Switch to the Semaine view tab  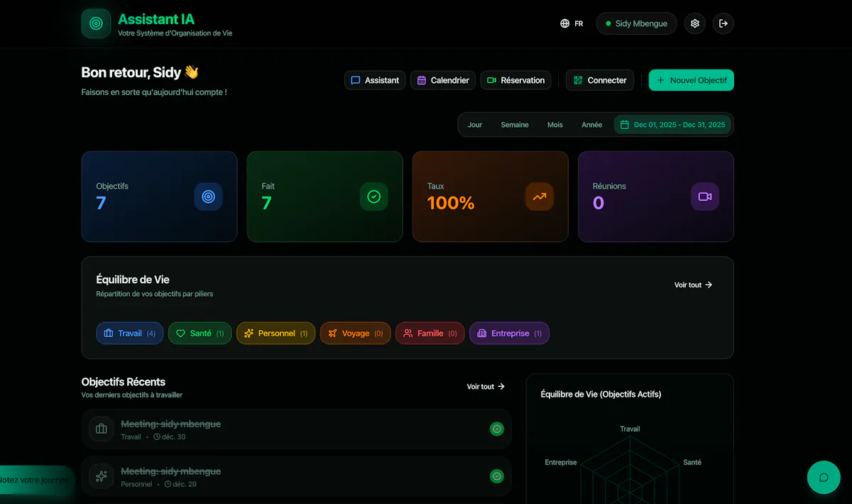click(x=515, y=125)
